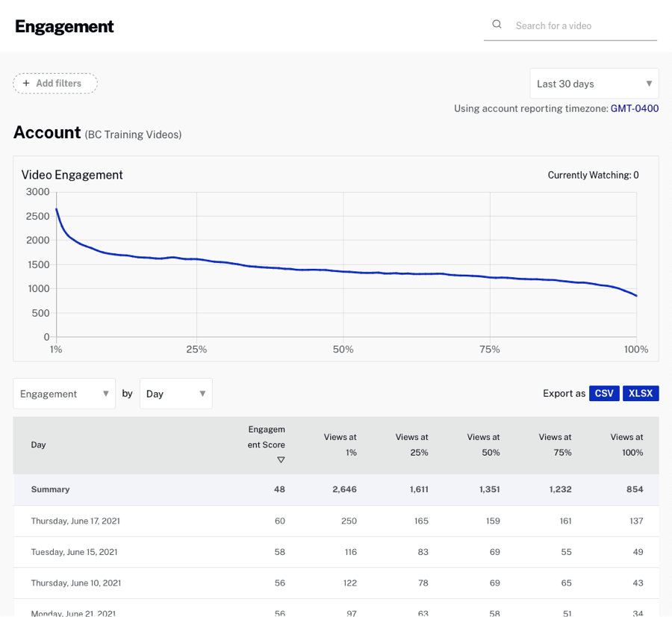Export report as CSV

click(604, 394)
